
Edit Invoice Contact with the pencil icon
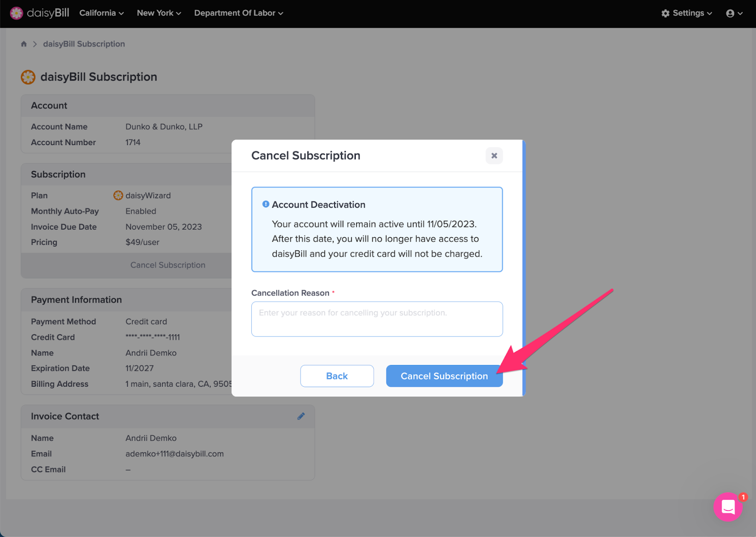click(301, 416)
